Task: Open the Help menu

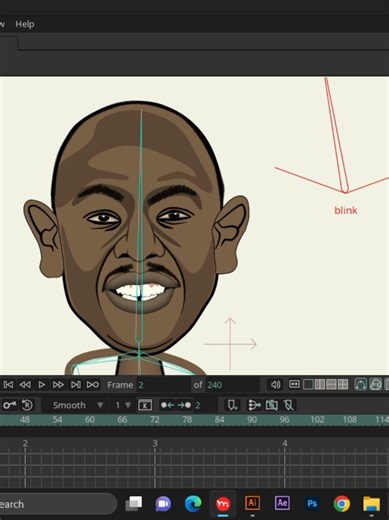Action: pos(25,24)
